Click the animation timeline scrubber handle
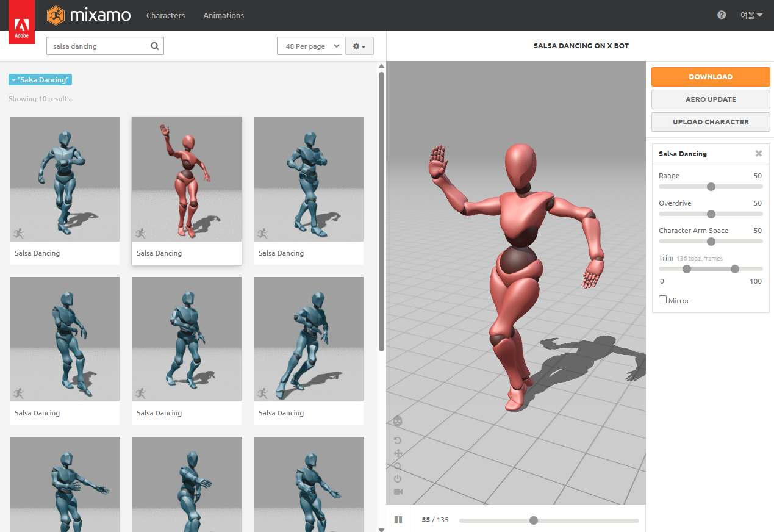Image resolution: width=774 pixels, height=532 pixels. click(x=534, y=520)
